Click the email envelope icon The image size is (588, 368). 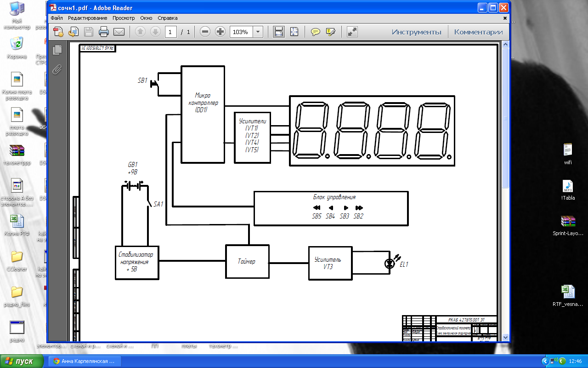[x=119, y=32]
